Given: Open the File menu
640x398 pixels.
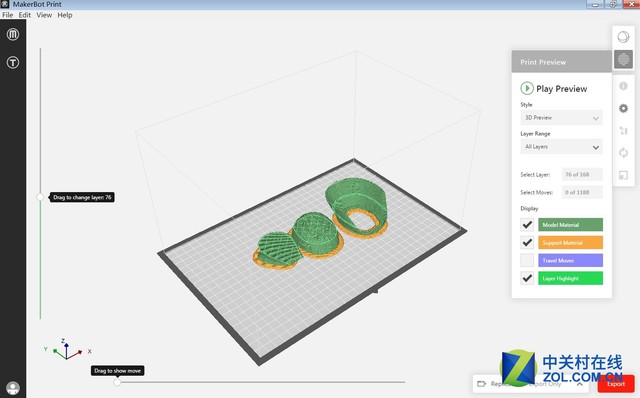Looking at the screenshot, I should tap(7, 15).
